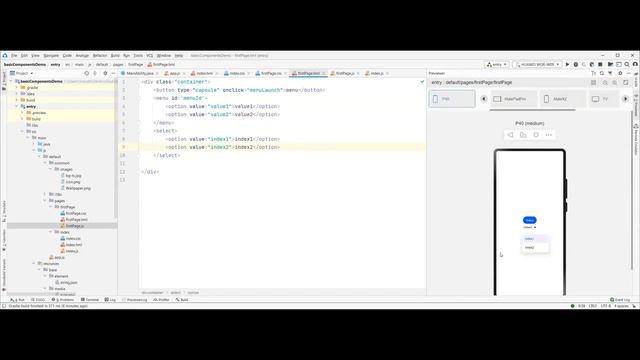Open the entry run configuration dropdown
The height and width of the screenshot is (360, 640).
[497, 64]
